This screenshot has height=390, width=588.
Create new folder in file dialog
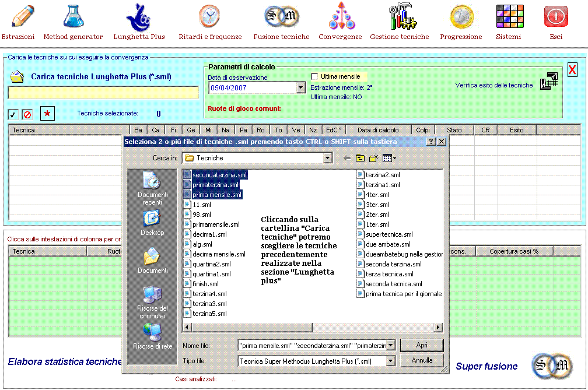pos(373,158)
